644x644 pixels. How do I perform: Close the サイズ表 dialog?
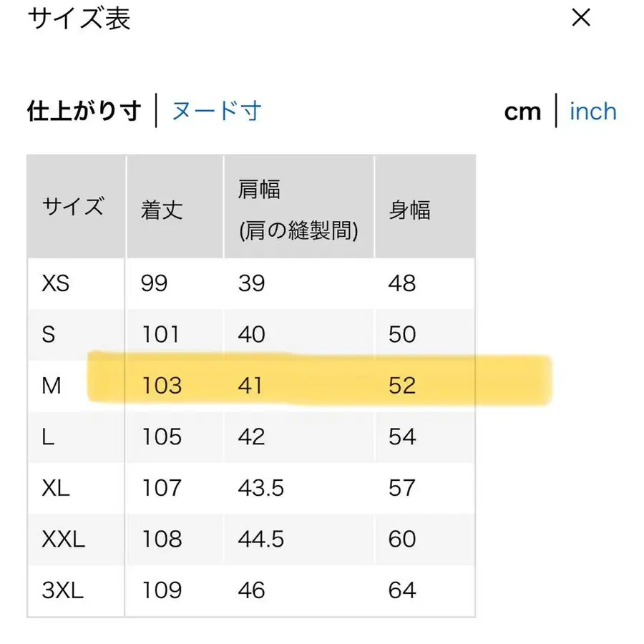pos(580,19)
